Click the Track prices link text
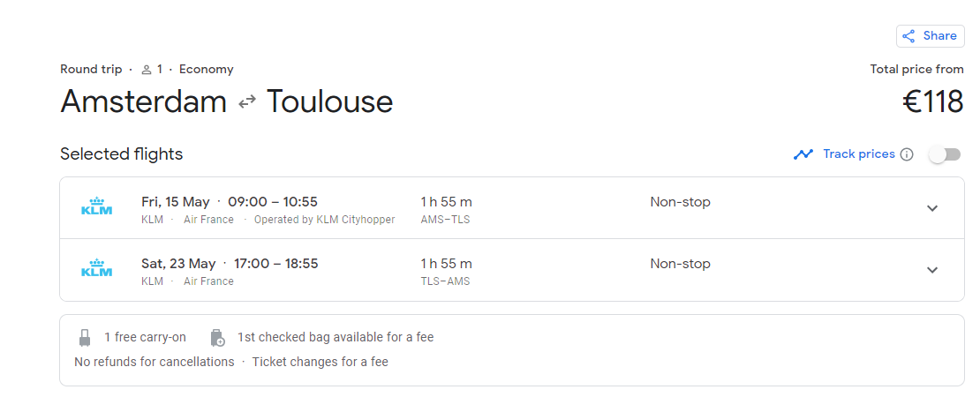Screen dimensions: 980x397 point(858,154)
